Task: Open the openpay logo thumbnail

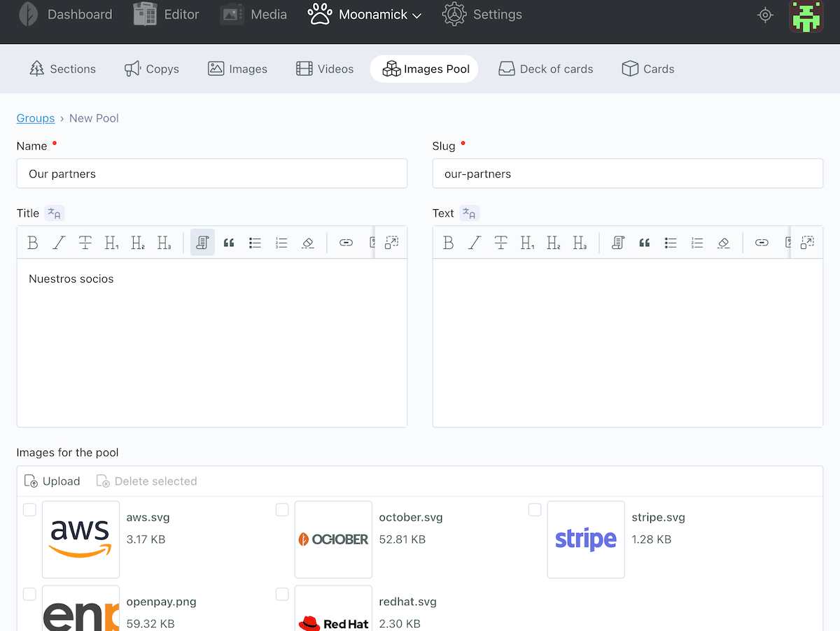Action: pyautogui.click(x=80, y=609)
